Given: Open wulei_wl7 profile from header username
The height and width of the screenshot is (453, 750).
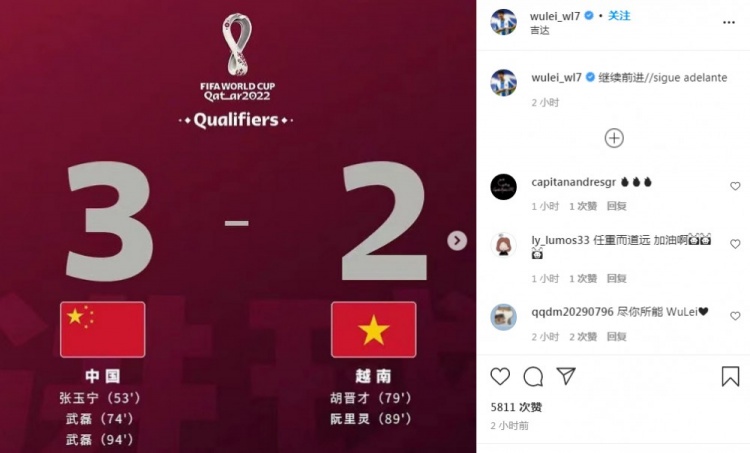Looking at the screenshot, I should (x=555, y=16).
